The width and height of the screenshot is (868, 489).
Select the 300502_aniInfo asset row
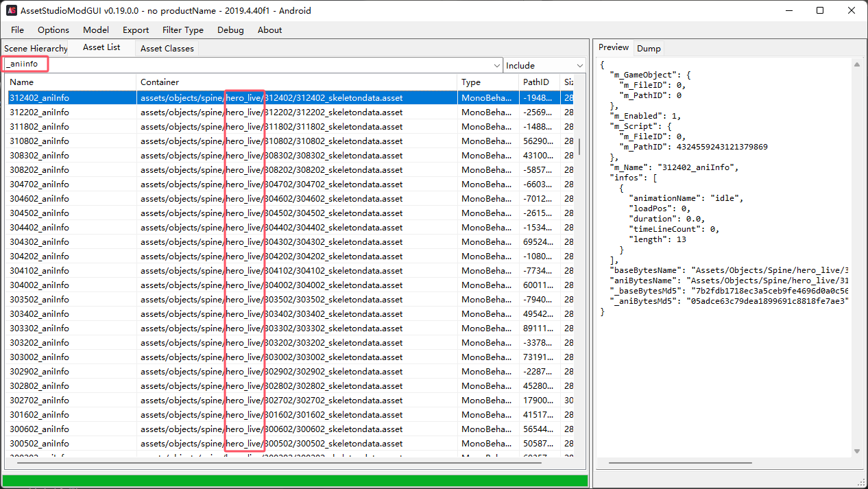pyautogui.click(x=290, y=443)
